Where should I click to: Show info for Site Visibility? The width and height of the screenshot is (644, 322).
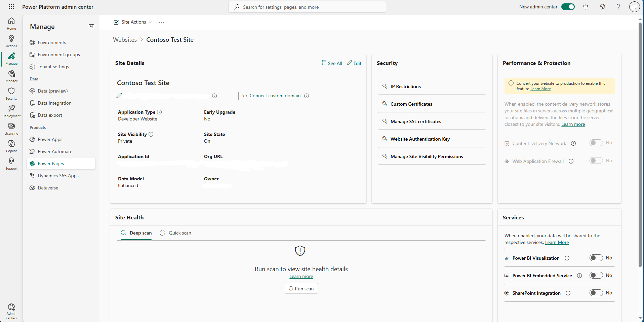pos(151,134)
